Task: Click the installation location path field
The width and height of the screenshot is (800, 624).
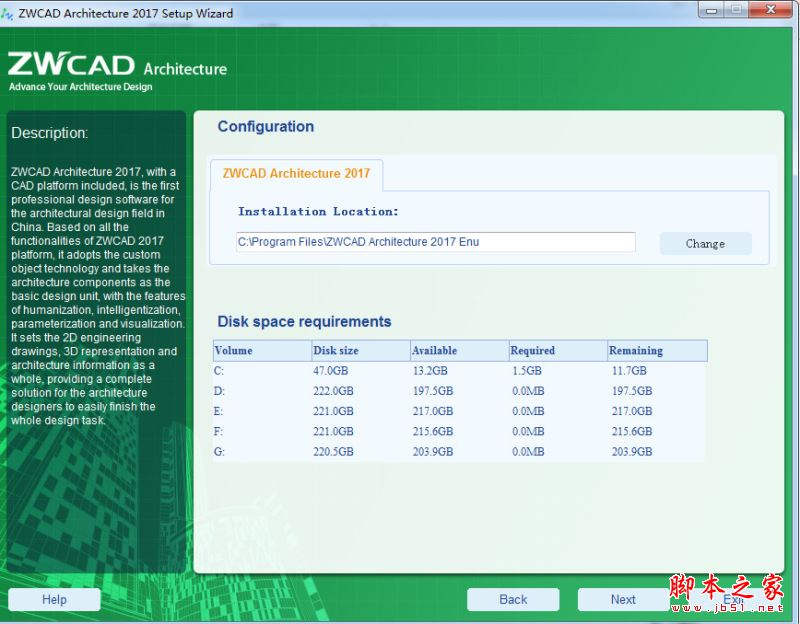Action: (436, 242)
